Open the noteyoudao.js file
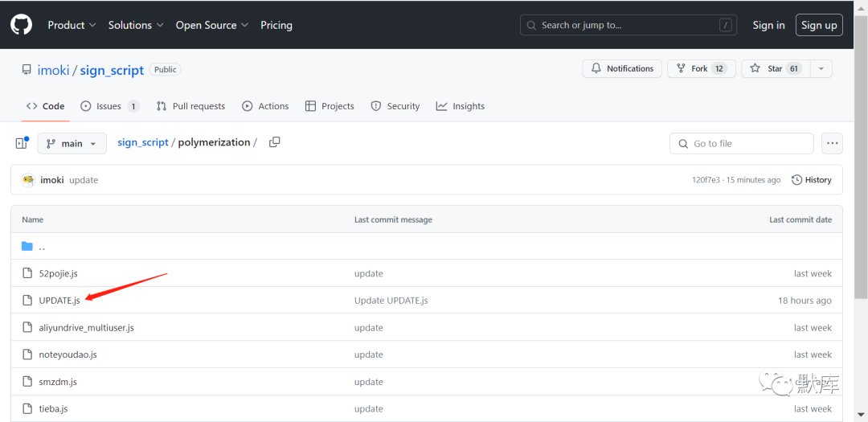This screenshot has height=422, width=868. (68, 354)
